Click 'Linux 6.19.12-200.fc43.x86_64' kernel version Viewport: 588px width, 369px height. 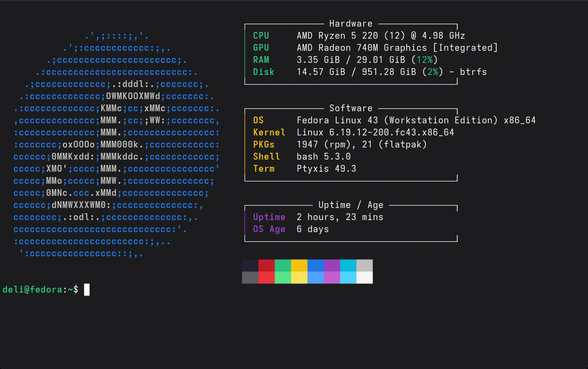(375, 133)
